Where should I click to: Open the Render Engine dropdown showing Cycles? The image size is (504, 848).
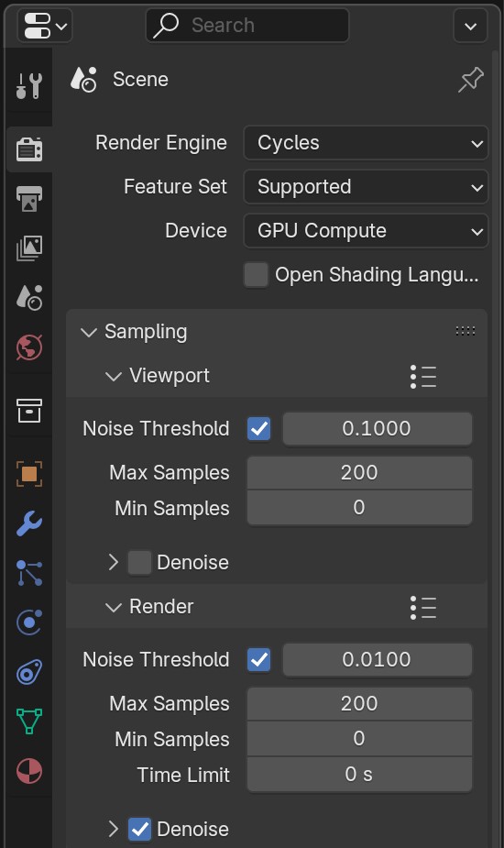click(x=366, y=143)
